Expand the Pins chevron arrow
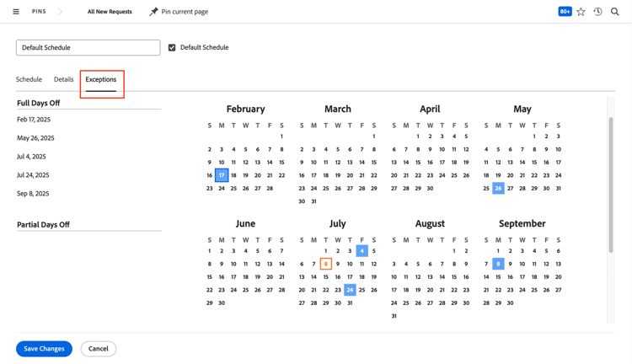632x364 pixels. (x=60, y=12)
